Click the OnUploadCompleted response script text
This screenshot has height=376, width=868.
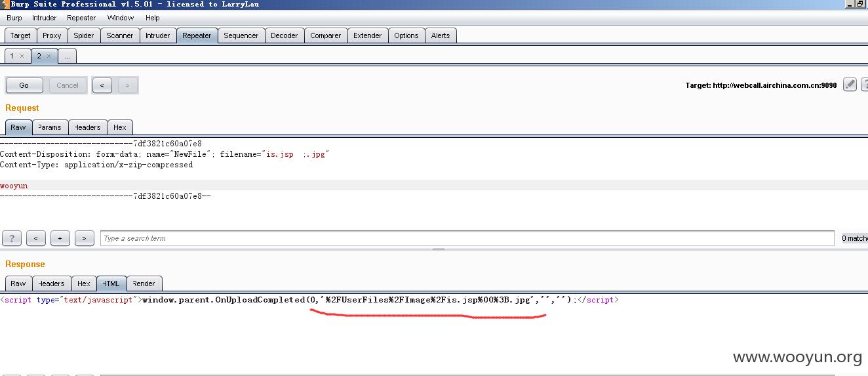click(x=359, y=300)
